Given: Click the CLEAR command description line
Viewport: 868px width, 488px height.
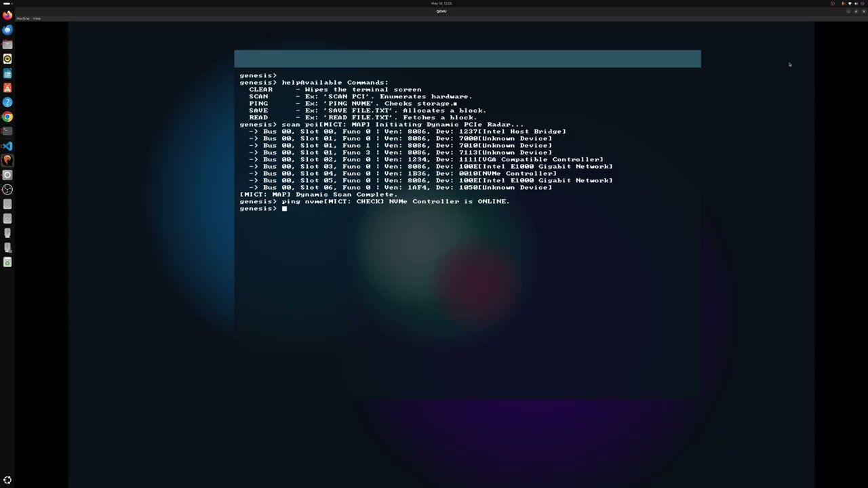Looking at the screenshot, I should click(335, 89).
